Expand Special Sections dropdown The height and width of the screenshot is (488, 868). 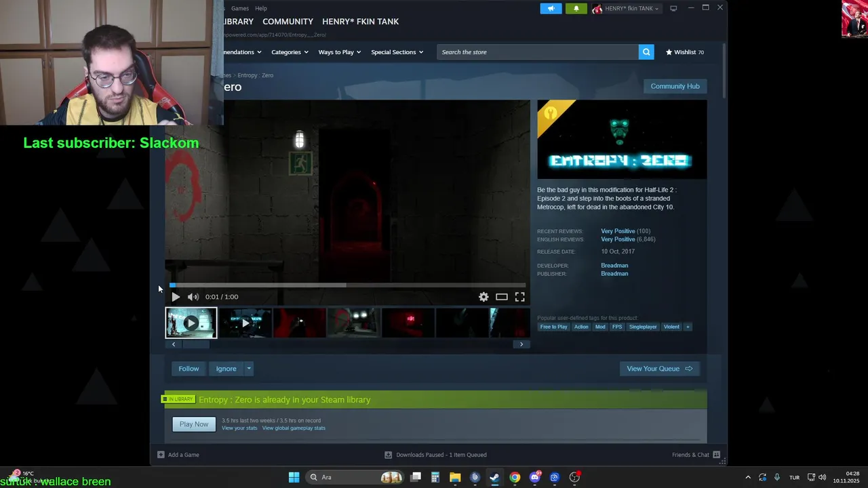click(x=397, y=52)
